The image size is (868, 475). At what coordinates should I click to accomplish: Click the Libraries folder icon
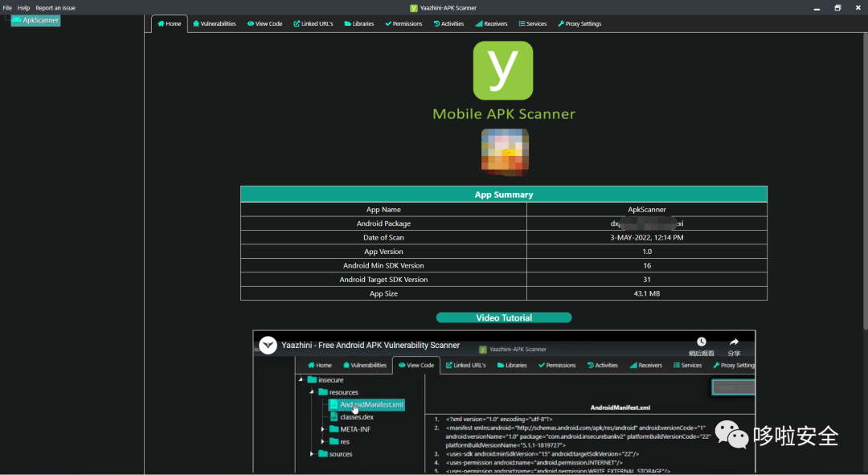[348, 24]
